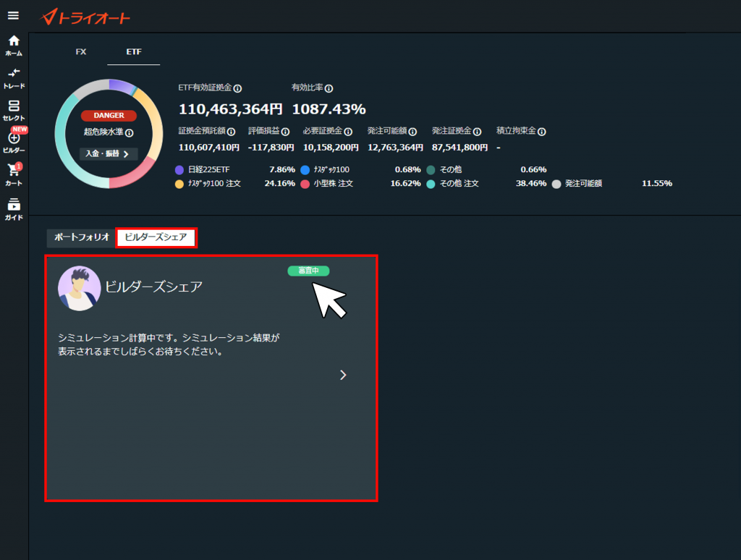Open セレクト in the sidebar
Screen dimensions: 741x560
click(14, 111)
